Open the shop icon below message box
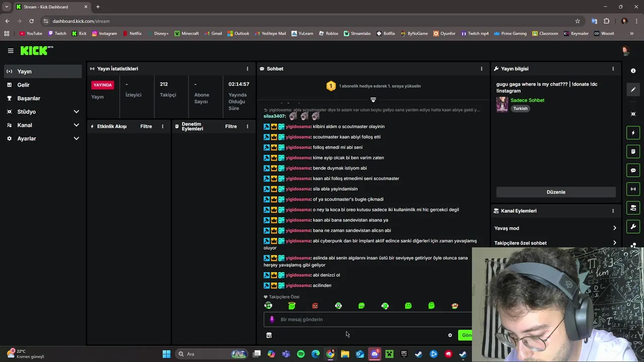The image size is (644, 362). click(x=269, y=335)
